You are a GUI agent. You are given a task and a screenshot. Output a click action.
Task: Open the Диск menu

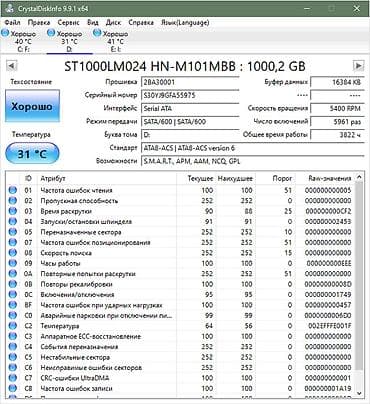113,23
